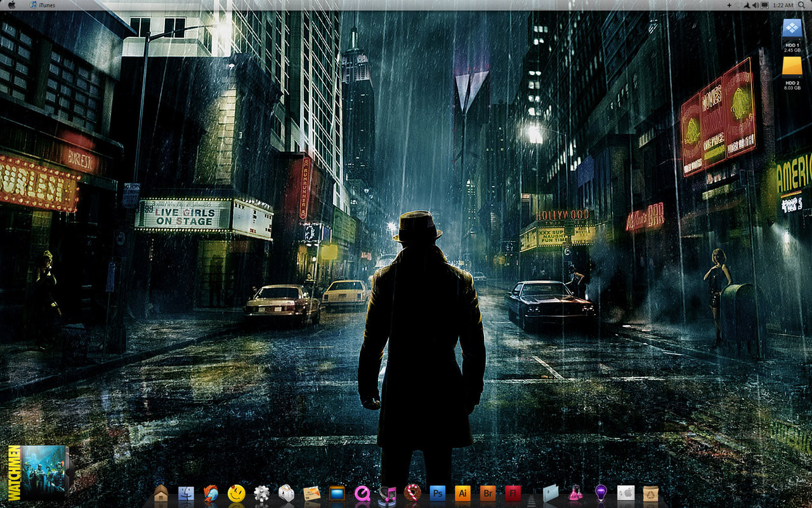
Task: Click the 1:22 AM clock
Action: pyautogui.click(x=783, y=5)
